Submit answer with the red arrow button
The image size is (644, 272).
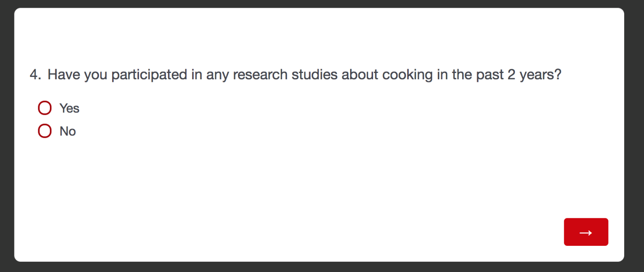585,232
